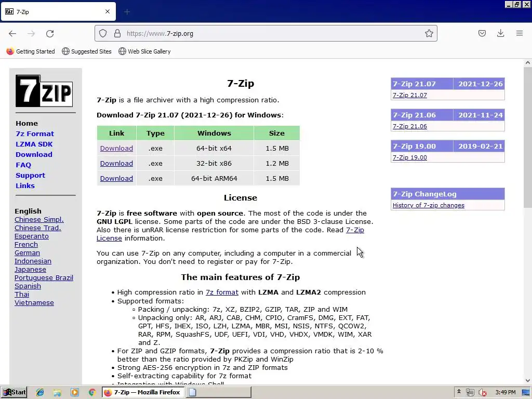532x399 pixels.
Task: Open the 7-Zip 21.06 news link
Action: (409, 126)
